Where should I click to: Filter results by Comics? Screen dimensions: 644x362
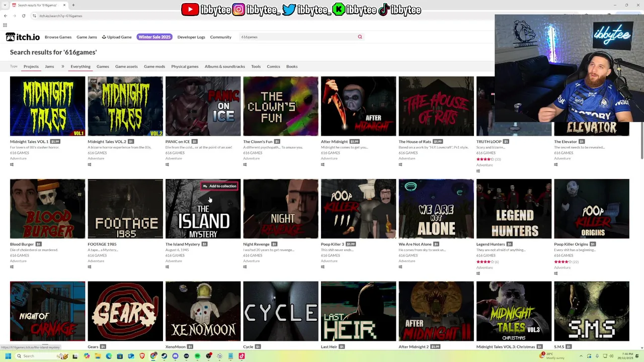pos(273,66)
